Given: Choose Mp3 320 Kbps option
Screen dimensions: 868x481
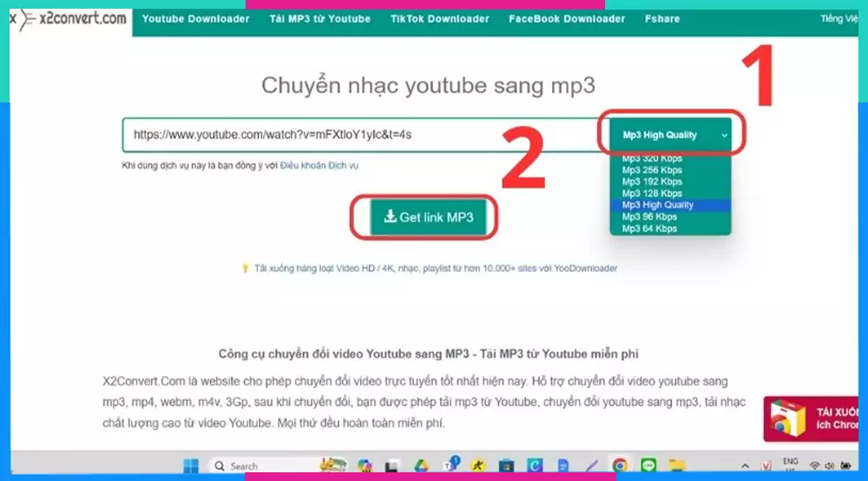Looking at the screenshot, I should (652, 158).
